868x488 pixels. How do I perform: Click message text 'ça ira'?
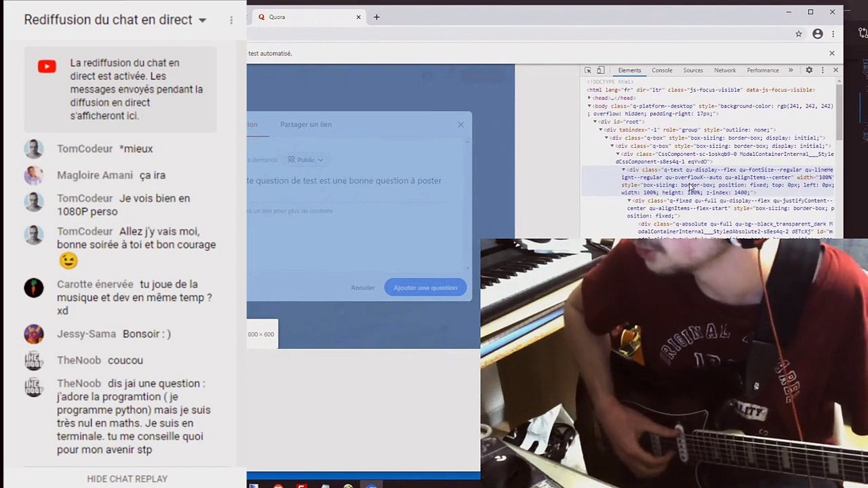[x=153, y=175]
